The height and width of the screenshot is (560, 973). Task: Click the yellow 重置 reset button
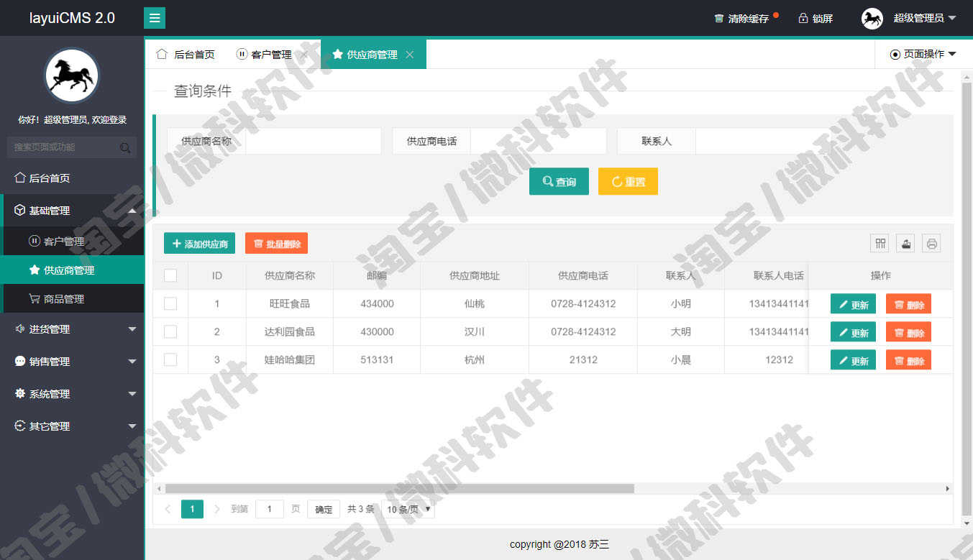628,181
